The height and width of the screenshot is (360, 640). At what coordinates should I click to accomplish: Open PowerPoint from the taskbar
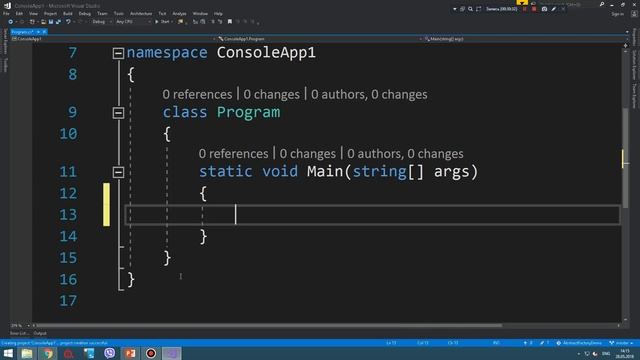[130, 353]
